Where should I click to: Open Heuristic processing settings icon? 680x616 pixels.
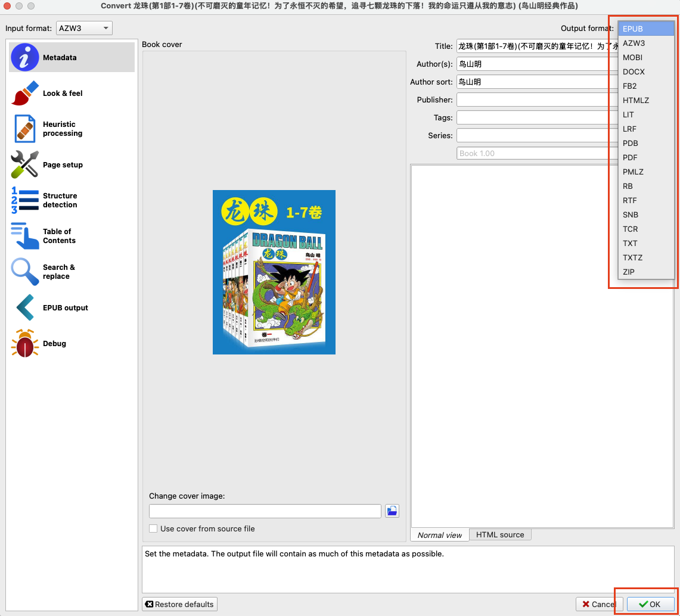(25, 129)
